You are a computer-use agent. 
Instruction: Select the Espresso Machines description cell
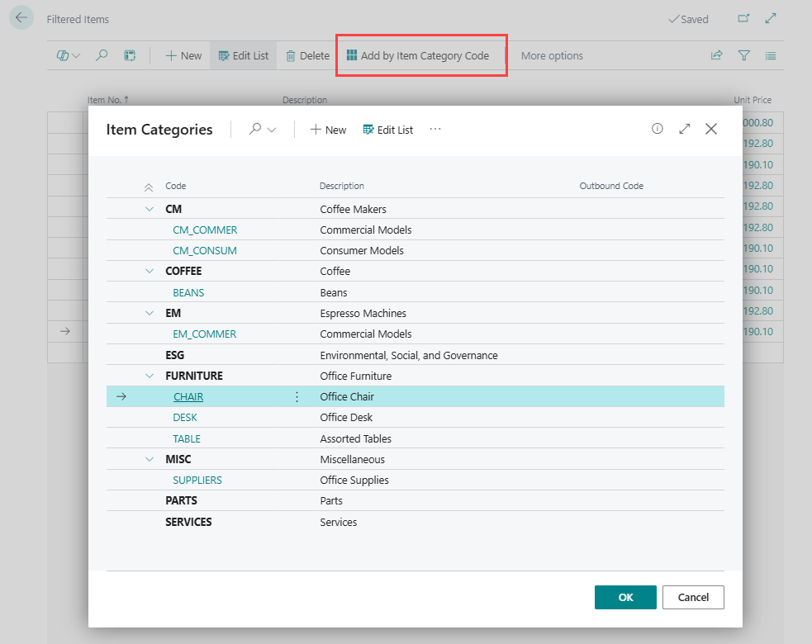[x=363, y=313]
